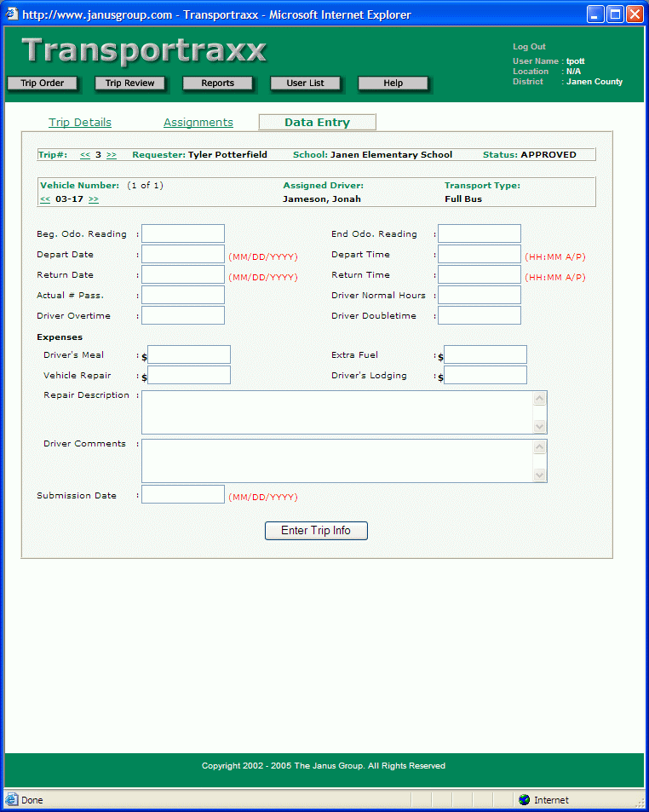Select the Data Entry tab
The image size is (649, 812).
[x=317, y=122]
